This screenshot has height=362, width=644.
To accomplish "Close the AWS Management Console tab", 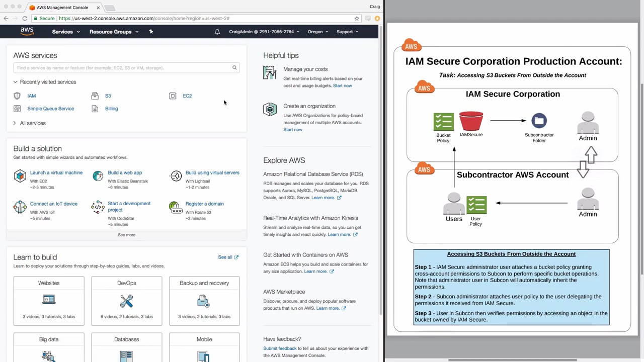I will click(x=98, y=8).
